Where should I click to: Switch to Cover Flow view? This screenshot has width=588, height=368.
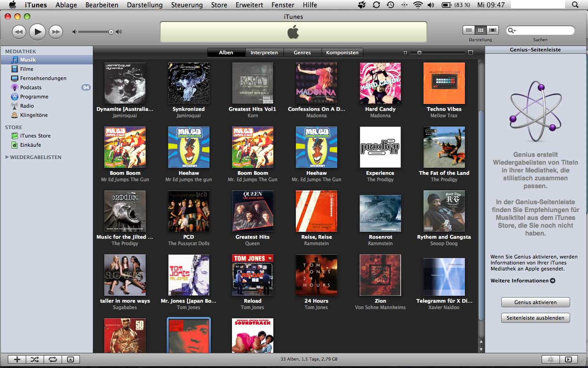pyautogui.click(x=493, y=30)
